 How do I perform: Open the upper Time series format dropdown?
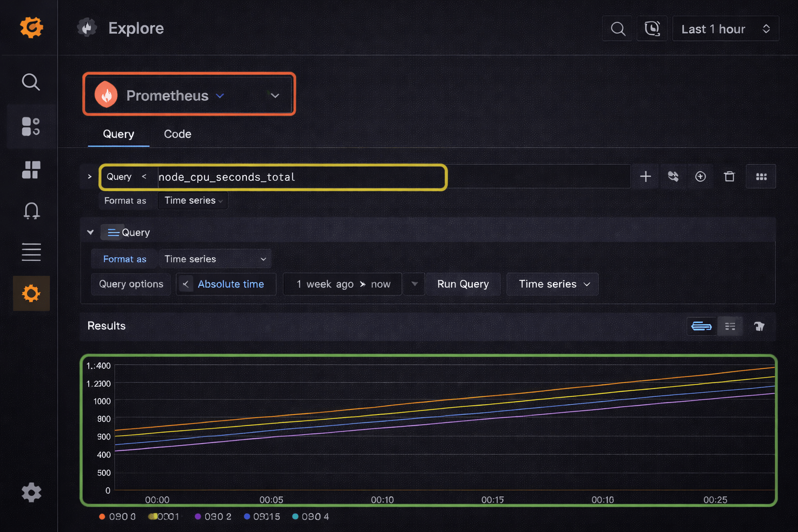[193, 201]
